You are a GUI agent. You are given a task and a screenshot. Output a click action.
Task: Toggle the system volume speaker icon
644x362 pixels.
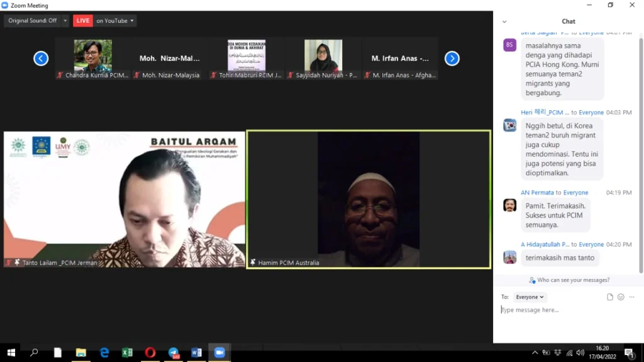(580, 353)
